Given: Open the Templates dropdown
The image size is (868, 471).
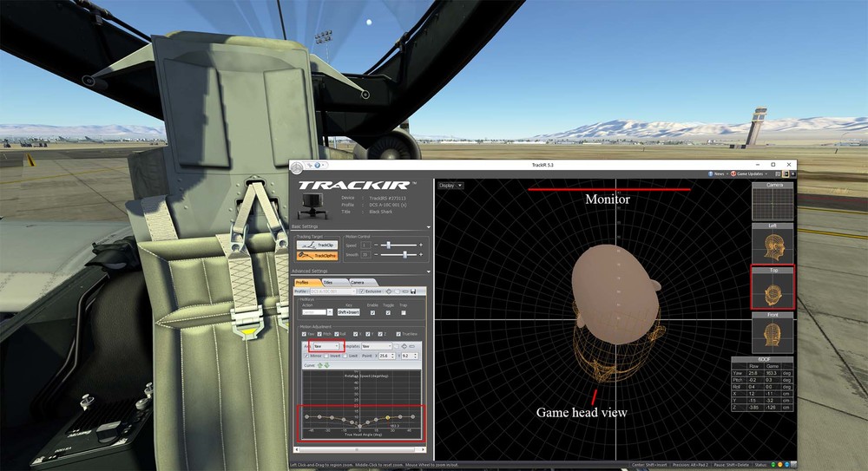Looking at the screenshot, I should tap(377, 346).
